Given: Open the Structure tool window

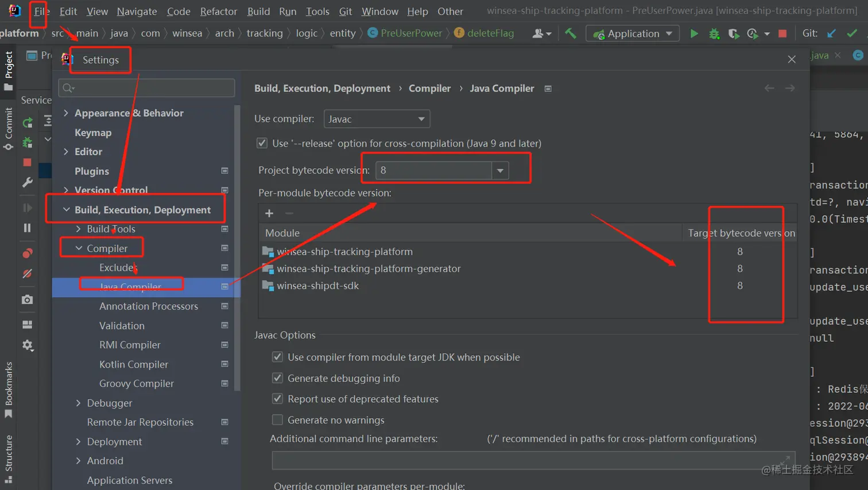Looking at the screenshot, I should point(9,459).
